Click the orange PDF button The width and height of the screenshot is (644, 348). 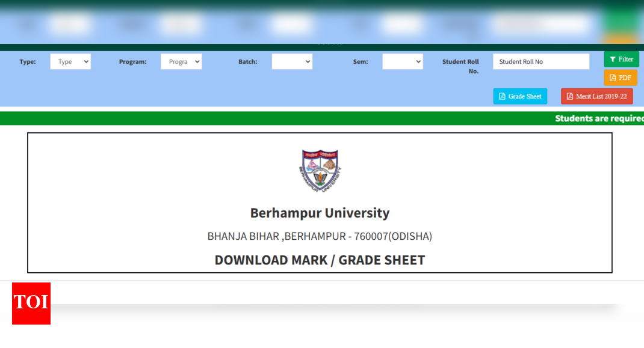coord(620,78)
